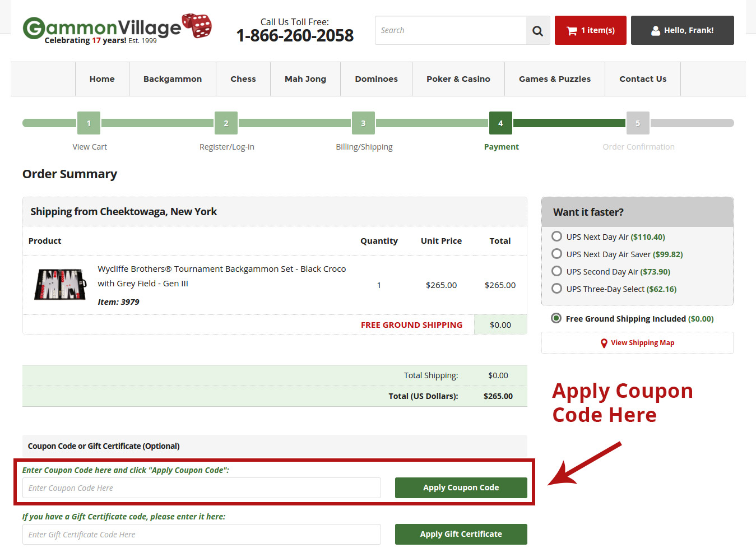Click the red map pin icon
This screenshot has width=756, height=557.
click(x=604, y=344)
